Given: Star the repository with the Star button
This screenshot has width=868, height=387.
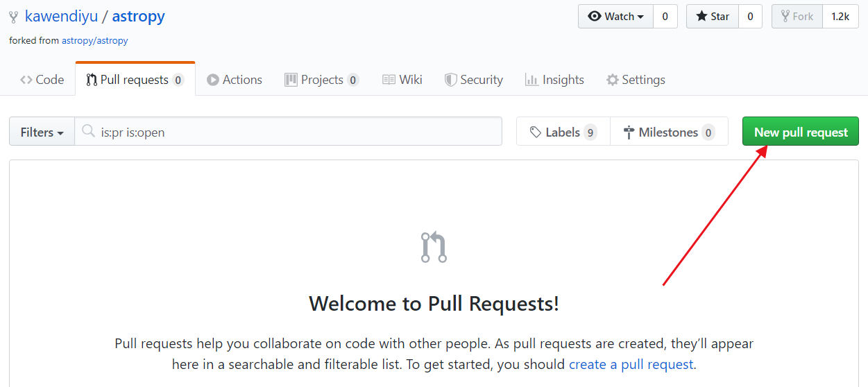Looking at the screenshot, I should (713, 16).
